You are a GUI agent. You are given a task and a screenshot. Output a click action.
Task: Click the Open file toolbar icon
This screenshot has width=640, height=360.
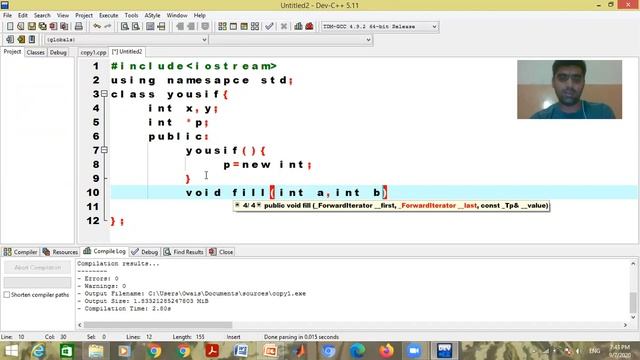coord(21,27)
